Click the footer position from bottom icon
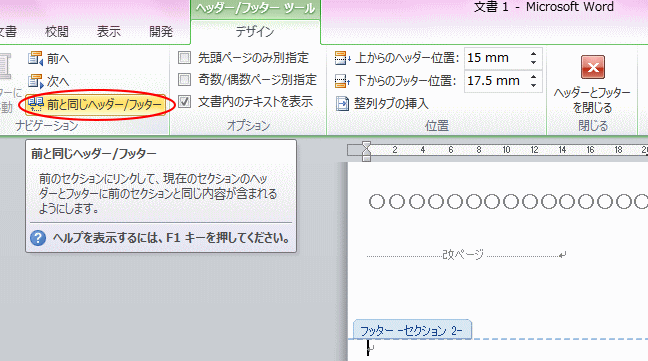The width and height of the screenshot is (648, 361). pyautogui.click(x=343, y=81)
